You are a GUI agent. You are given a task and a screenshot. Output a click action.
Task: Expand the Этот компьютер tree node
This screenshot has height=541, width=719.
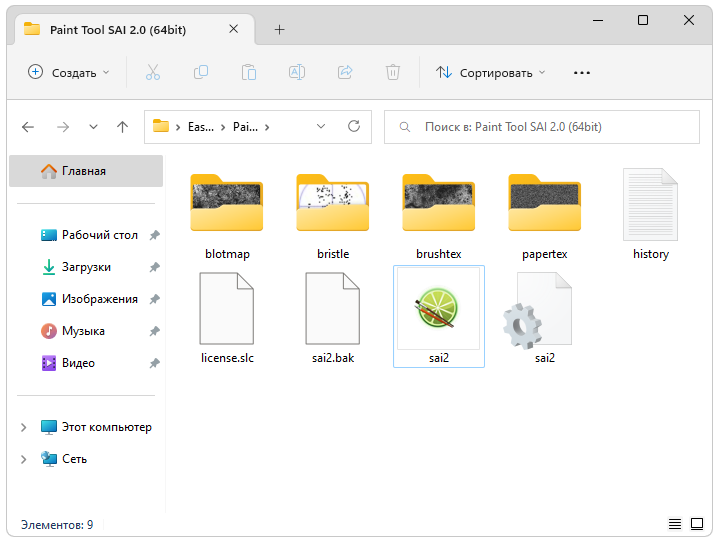tap(23, 427)
